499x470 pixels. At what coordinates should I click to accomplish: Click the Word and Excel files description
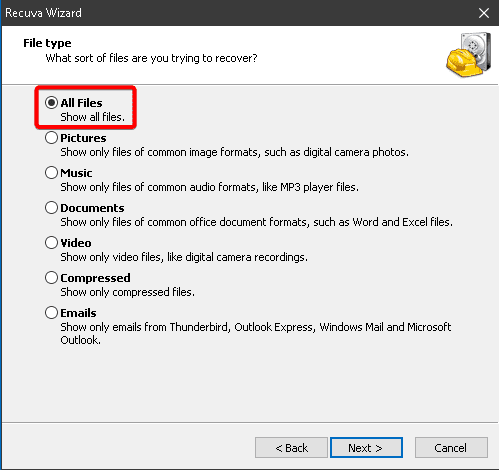pyautogui.click(x=256, y=222)
